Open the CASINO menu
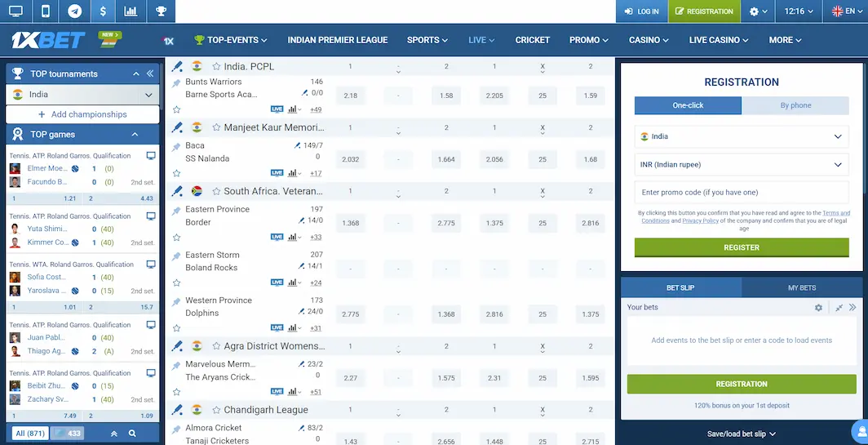This screenshot has height=445, width=868. point(649,40)
